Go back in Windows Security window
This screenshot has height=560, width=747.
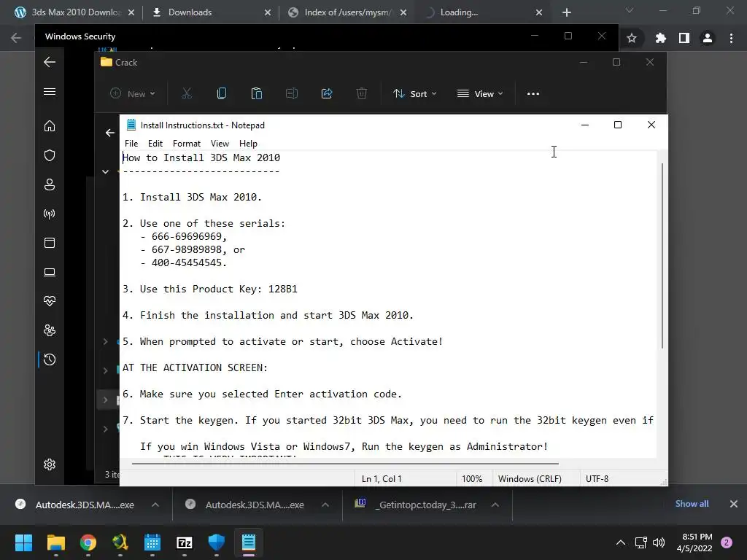pos(50,62)
